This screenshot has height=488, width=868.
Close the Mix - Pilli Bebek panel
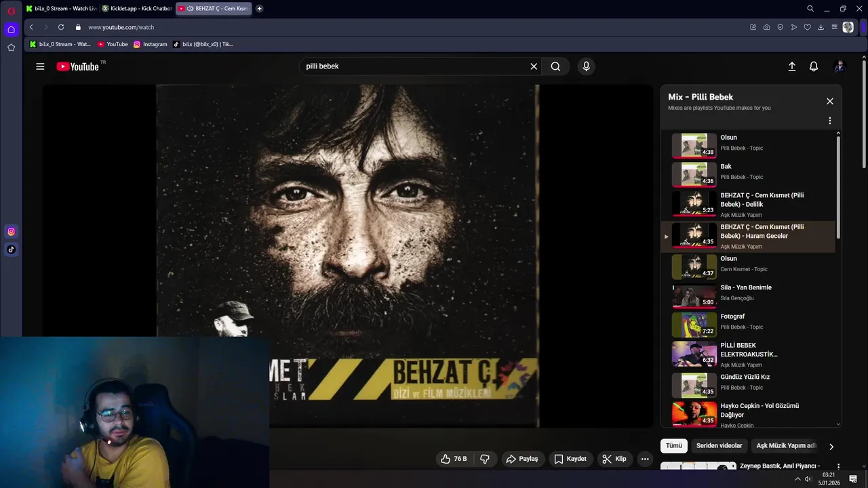click(829, 101)
